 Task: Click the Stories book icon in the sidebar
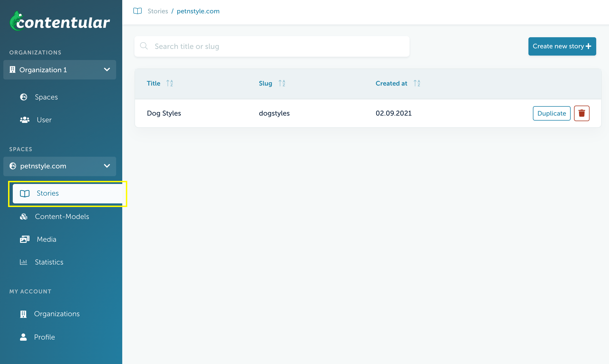pos(25,193)
